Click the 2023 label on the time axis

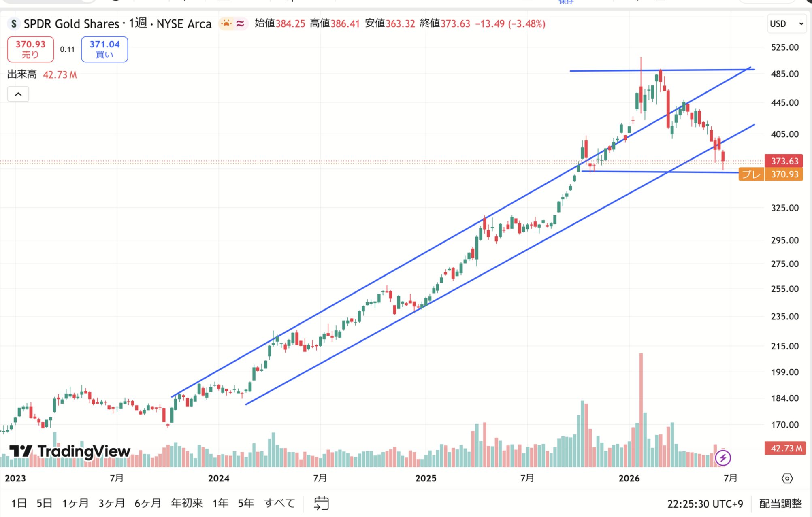(15, 479)
